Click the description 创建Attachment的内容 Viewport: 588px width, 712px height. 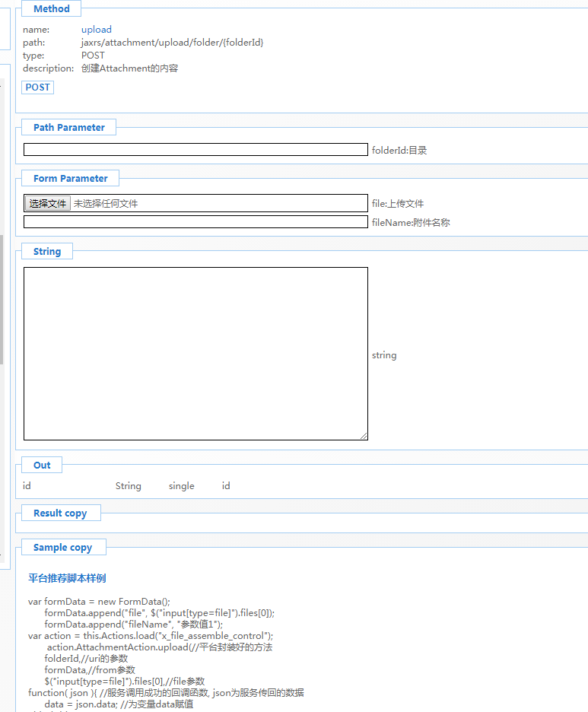click(x=129, y=68)
